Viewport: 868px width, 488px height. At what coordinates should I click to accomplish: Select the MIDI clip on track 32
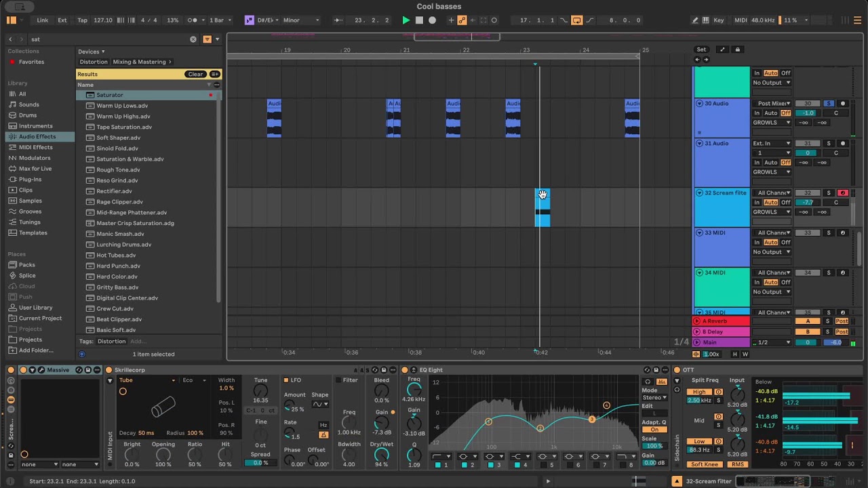tap(542, 208)
